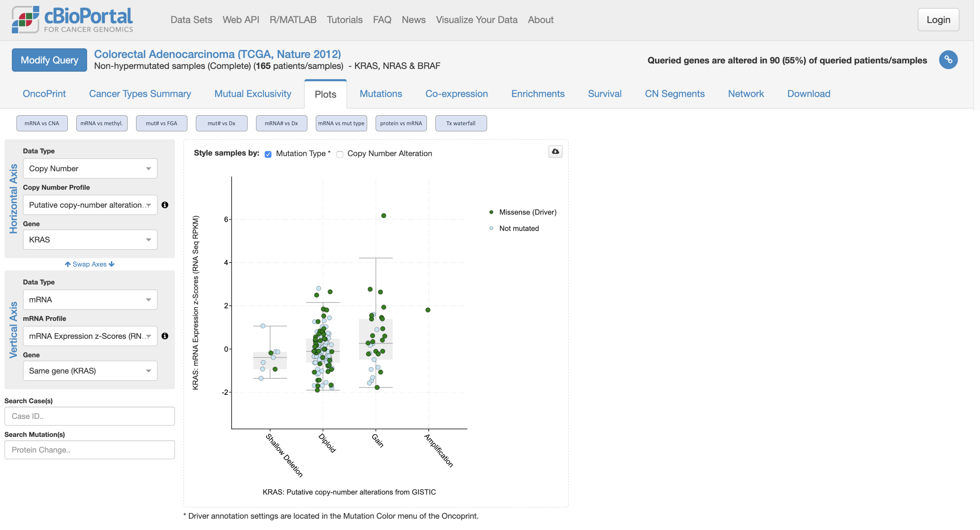Open the horizontal axis Data Type dropdown

tap(90, 168)
